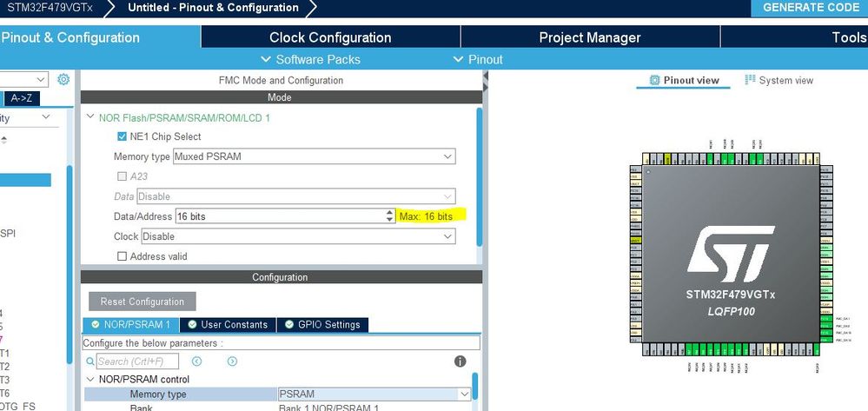The image size is (868, 411).
Task: Open the Tools tab
Action: coord(794,37)
